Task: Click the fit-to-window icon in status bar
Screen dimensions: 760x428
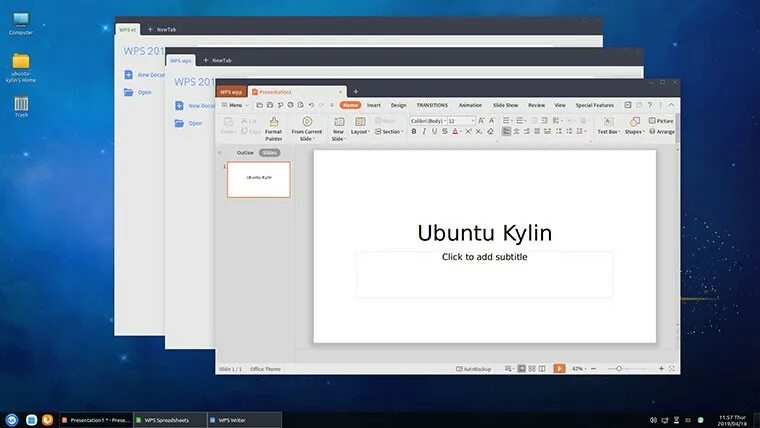Action: coord(672,369)
